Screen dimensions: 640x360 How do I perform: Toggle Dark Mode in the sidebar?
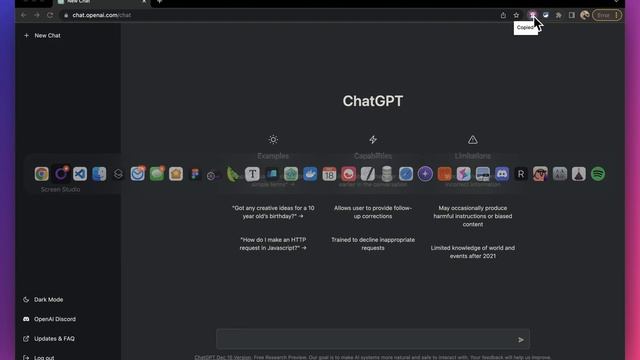click(43, 300)
